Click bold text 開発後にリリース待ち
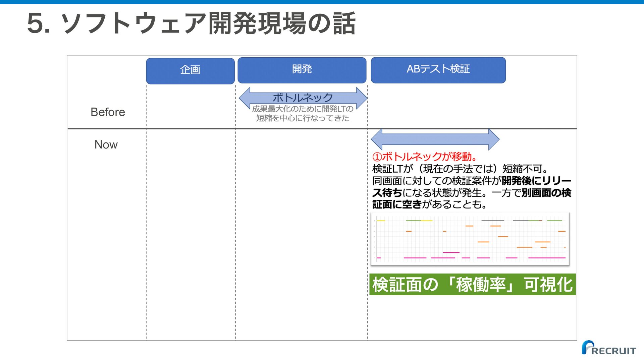The image size is (644, 362). click(x=536, y=181)
